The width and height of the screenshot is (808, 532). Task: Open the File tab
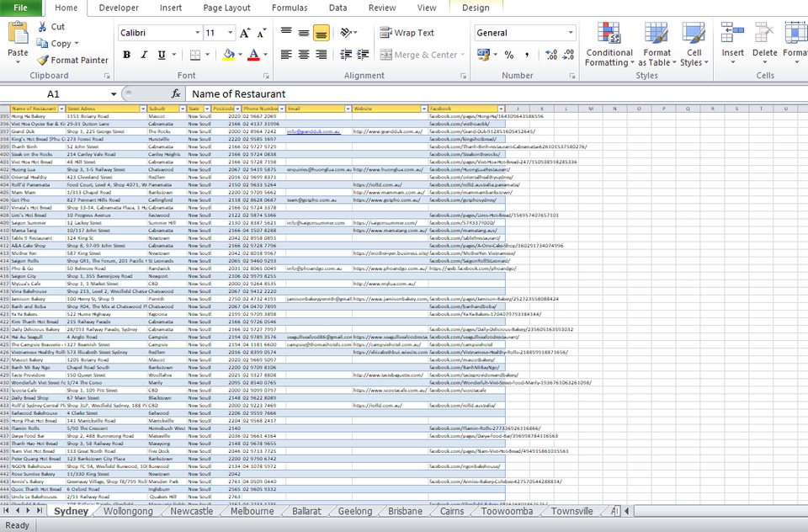point(20,8)
